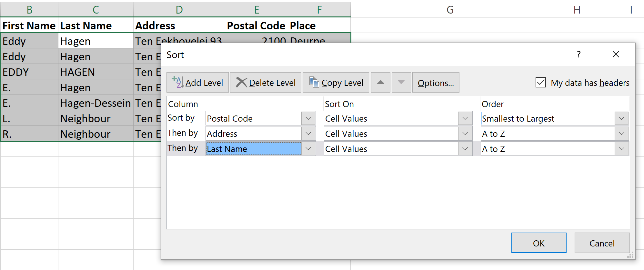Move the selected sort level up
644x270 pixels.
point(381,83)
